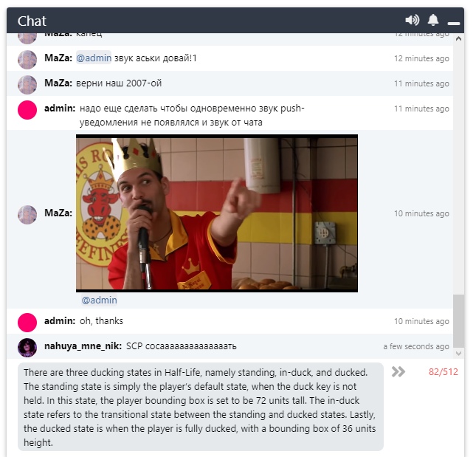This screenshot has height=457, width=476.
Task: Click @admin mention below the image
Action: 100,300
